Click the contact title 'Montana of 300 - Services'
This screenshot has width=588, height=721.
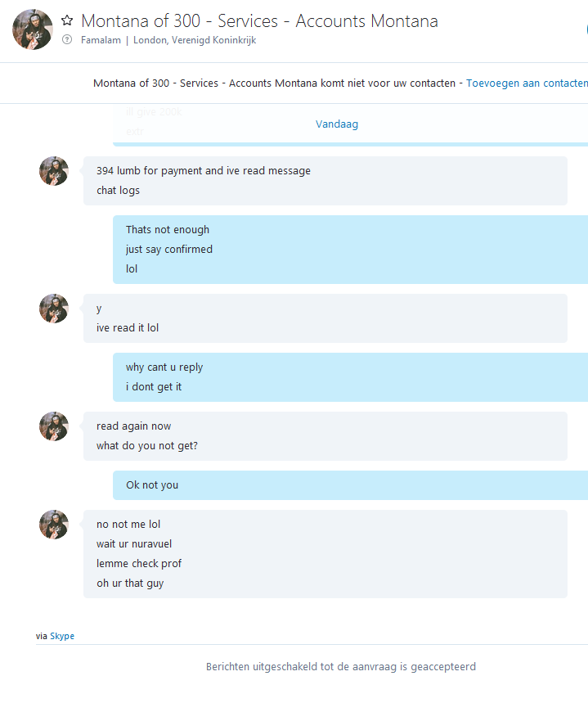pyautogui.click(x=259, y=21)
